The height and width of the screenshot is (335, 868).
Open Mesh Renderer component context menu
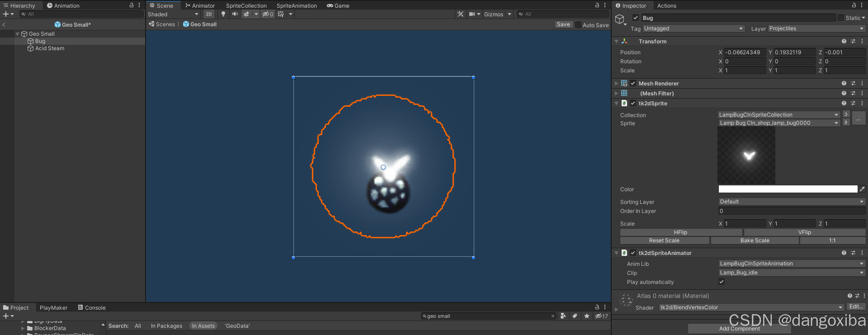click(862, 83)
